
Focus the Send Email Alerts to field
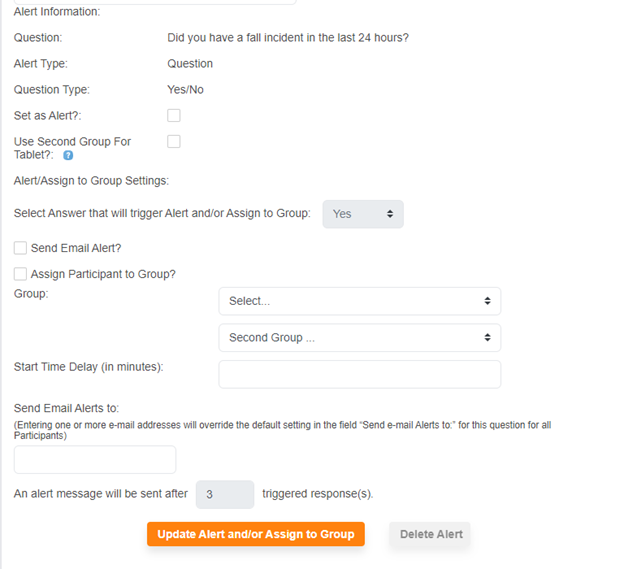[95, 460]
